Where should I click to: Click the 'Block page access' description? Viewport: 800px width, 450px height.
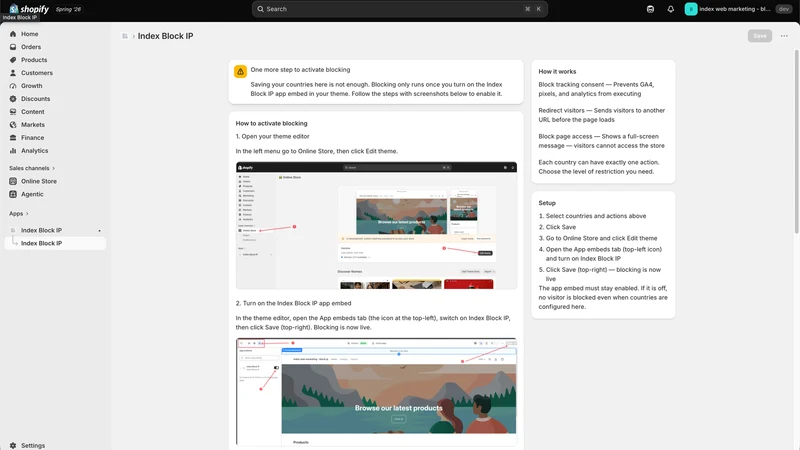click(x=602, y=141)
